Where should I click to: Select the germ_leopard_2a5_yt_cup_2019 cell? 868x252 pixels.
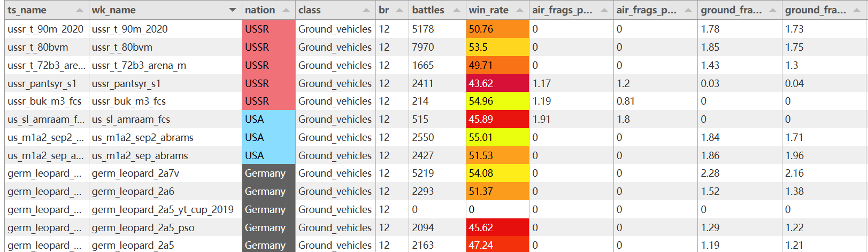(163, 210)
